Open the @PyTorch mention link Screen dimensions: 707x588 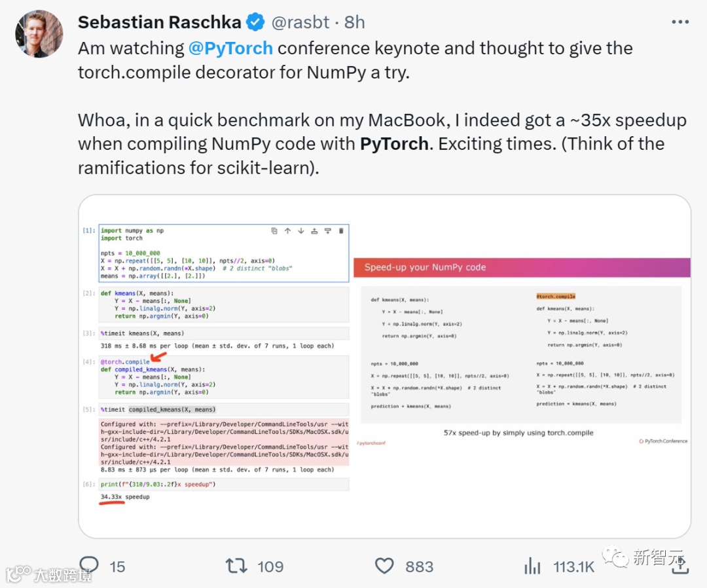230,48
